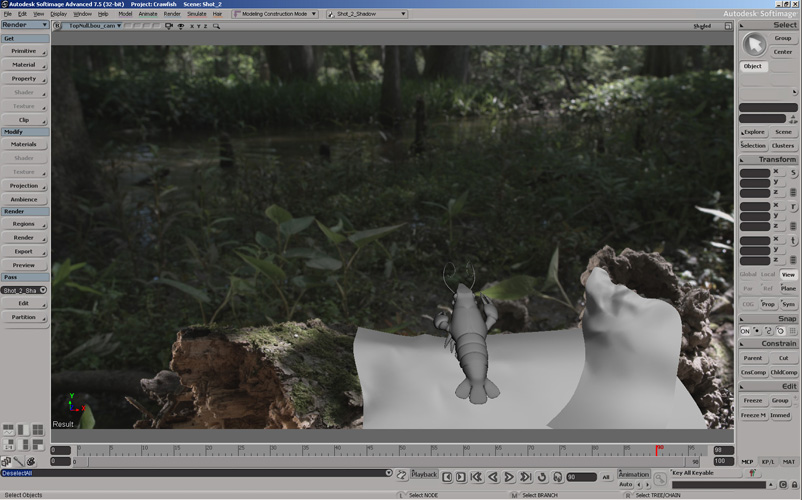
Task: Toggle the eye icon in viewport toolbar
Action: point(181,26)
